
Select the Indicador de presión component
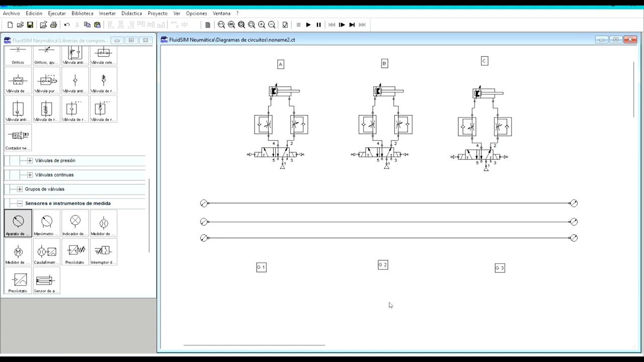click(x=75, y=224)
